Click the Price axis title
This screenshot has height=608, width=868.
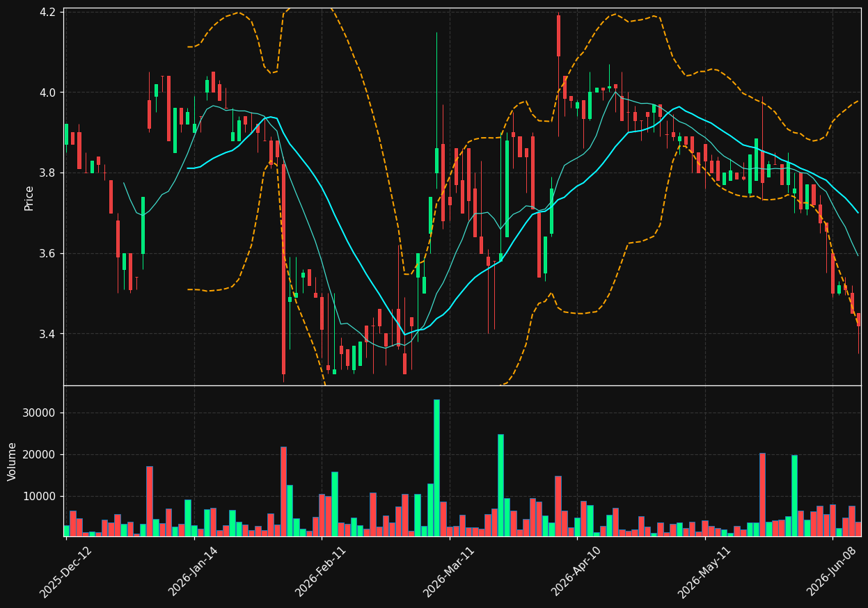[x=29, y=198]
